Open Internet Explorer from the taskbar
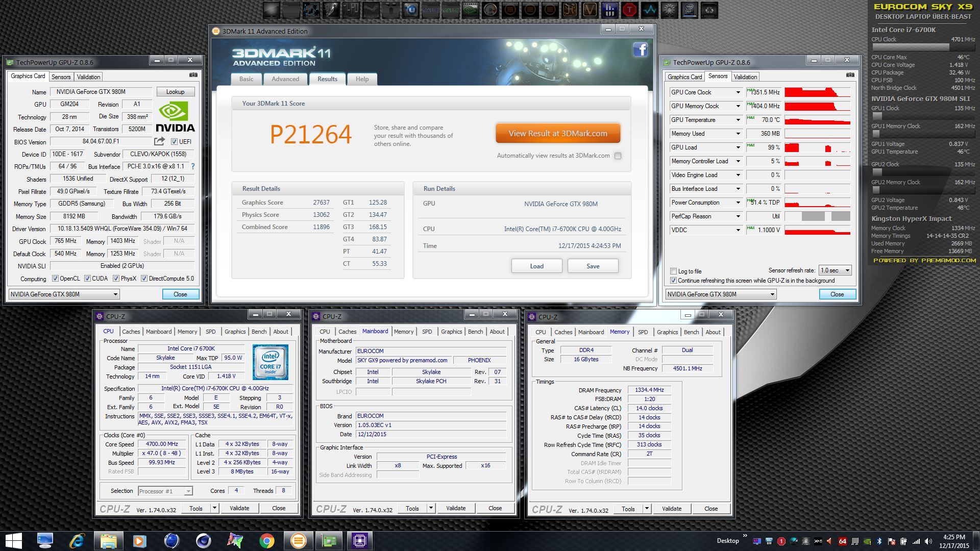The height and width of the screenshot is (551, 980). point(77,540)
